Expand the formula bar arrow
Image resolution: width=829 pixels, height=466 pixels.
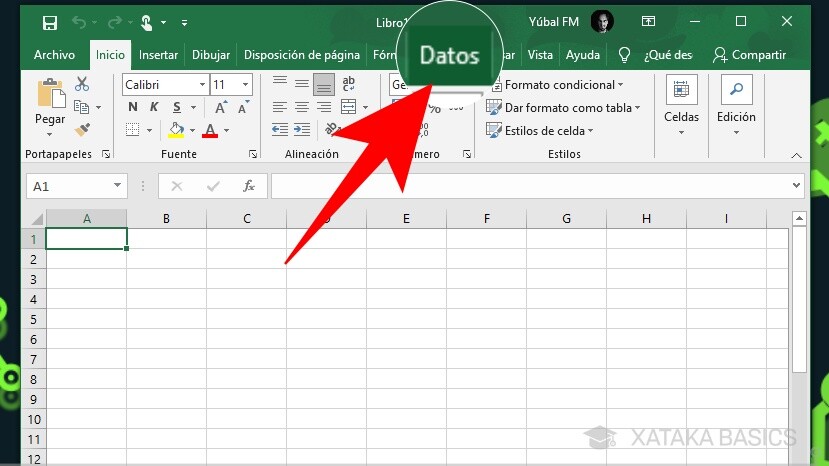pyautogui.click(x=796, y=186)
